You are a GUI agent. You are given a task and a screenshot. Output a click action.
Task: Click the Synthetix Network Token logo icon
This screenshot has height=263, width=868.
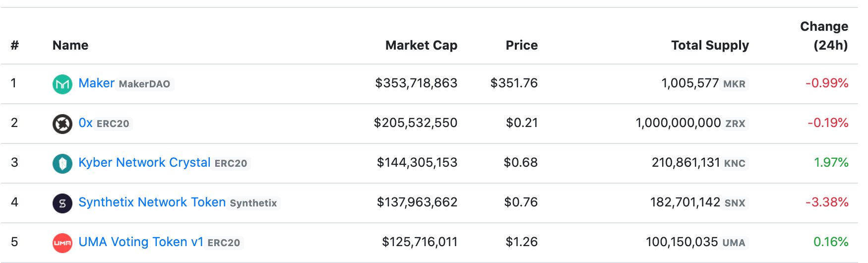point(62,203)
